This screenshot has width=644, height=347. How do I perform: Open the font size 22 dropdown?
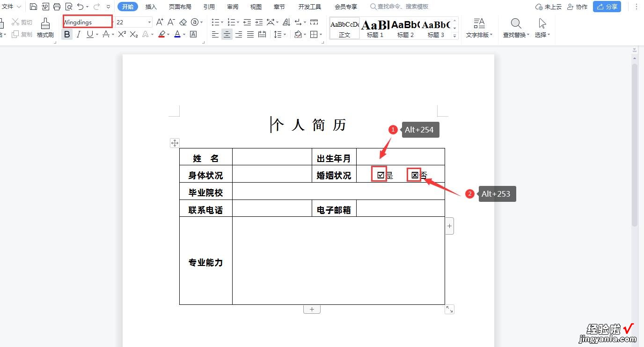(x=149, y=22)
